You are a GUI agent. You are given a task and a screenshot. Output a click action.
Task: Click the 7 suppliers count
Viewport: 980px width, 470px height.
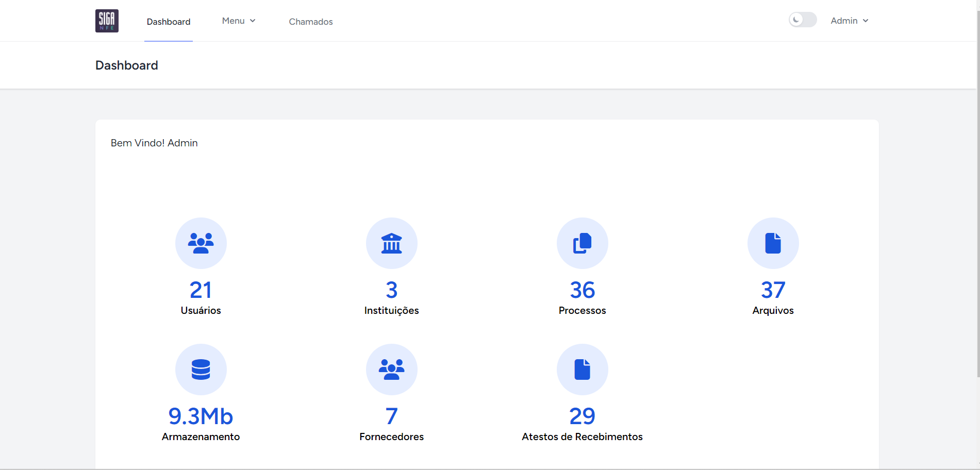pos(392,416)
